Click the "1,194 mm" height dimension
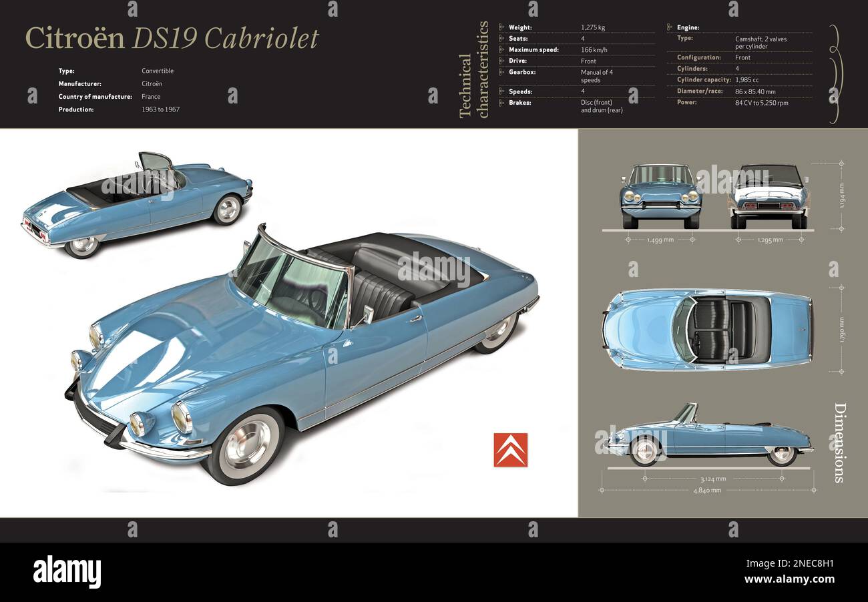 click(x=842, y=196)
